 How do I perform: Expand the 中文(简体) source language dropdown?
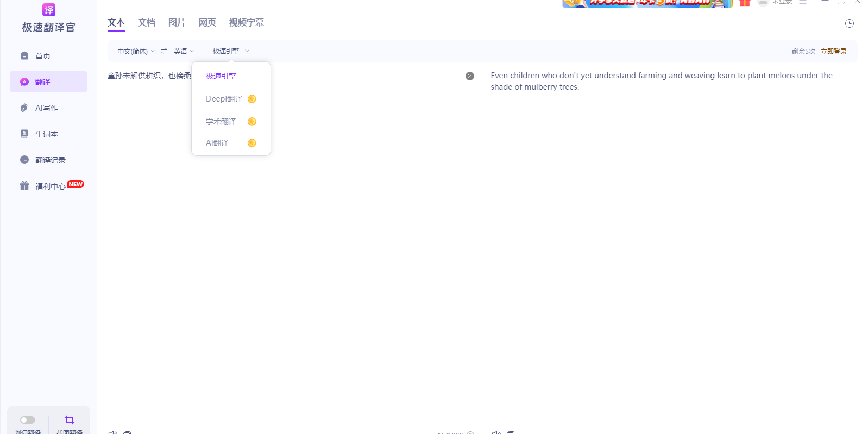pyautogui.click(x=136, y=51)
